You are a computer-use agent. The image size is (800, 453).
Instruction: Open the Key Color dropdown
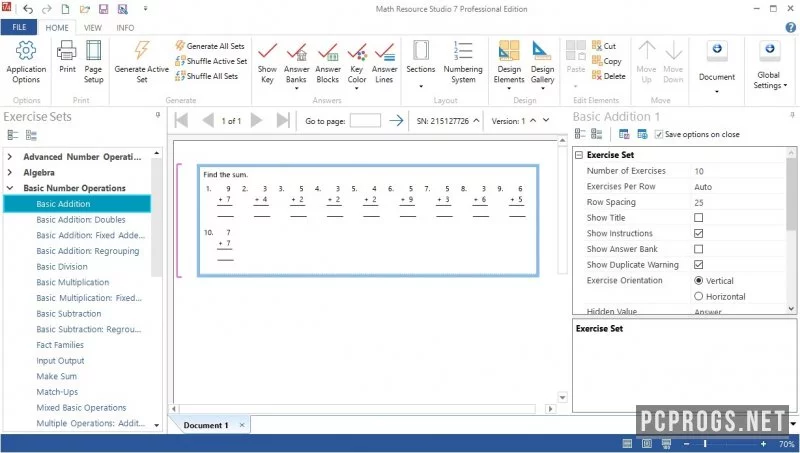tap(357, 88)
